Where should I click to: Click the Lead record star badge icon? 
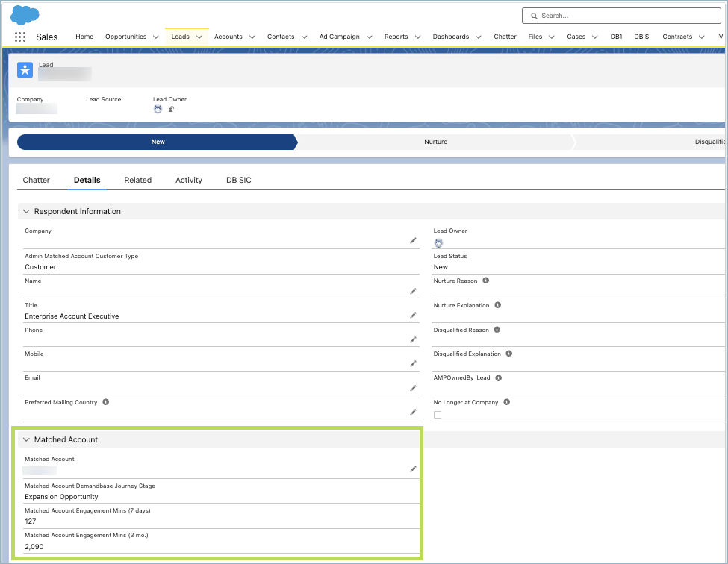pyautogui.click(x=25, y=69)
